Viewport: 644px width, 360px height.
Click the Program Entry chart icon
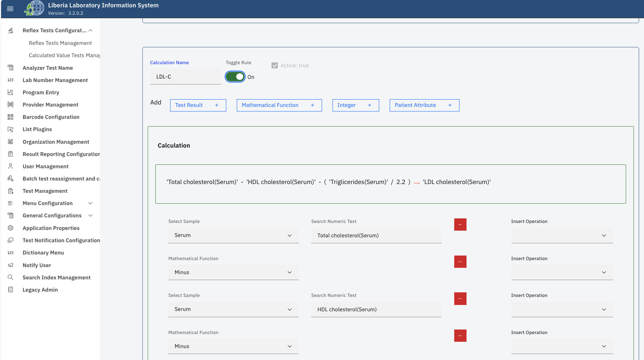tap(11, 92)
